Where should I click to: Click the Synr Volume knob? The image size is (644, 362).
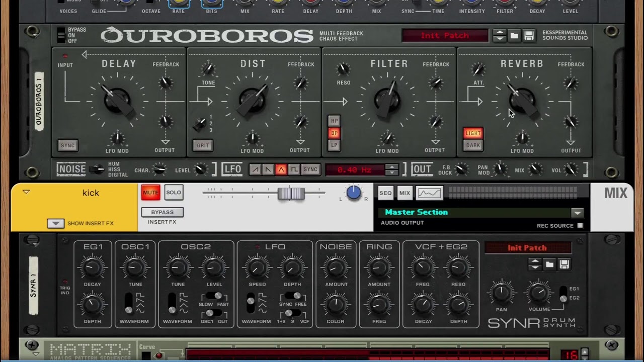[539, 293]
